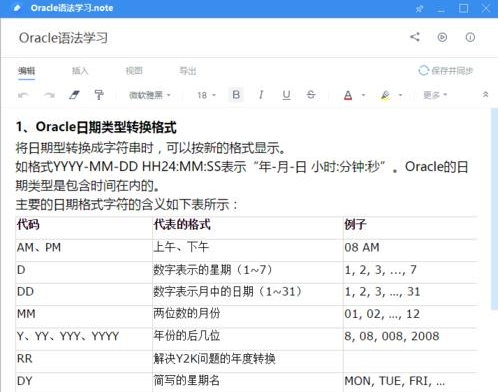This screenshot has width=498, height=392.
Task: Switch to the 导出 tab
Action: [188, 71]
